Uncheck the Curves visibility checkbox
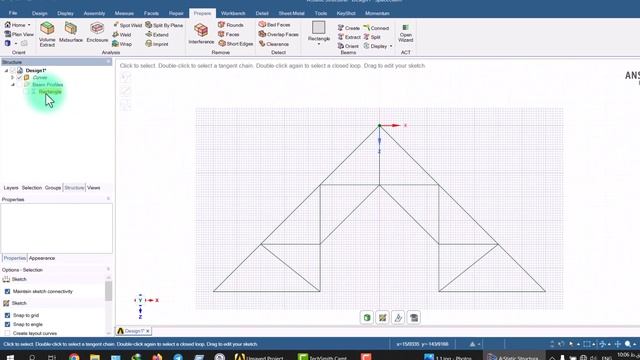This screenshot has width=640, height=360. pos(19,78)
